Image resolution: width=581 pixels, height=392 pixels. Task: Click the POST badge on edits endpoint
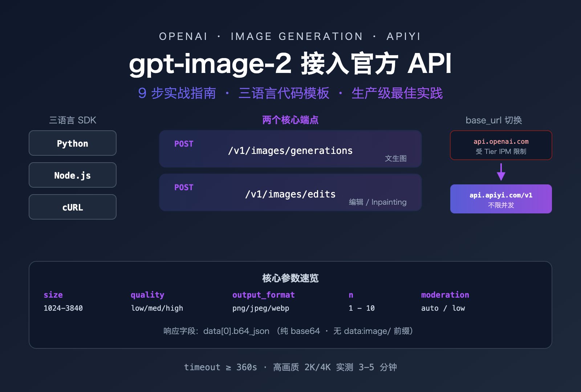183,187
